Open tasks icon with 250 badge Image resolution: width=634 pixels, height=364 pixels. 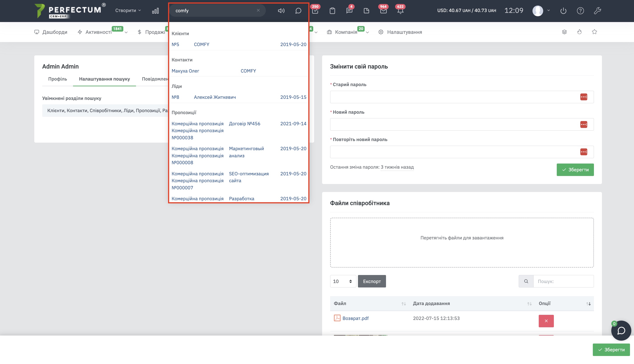tap(315, 11)
